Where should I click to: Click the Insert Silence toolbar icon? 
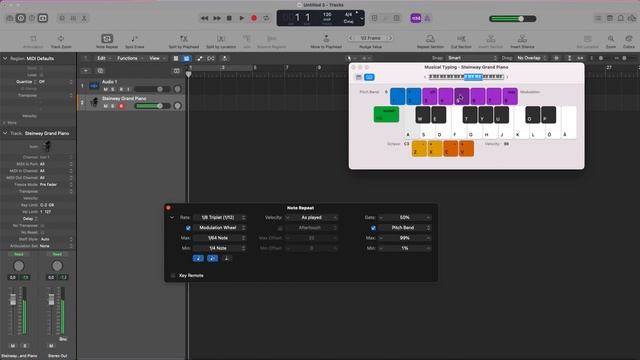[x=522, y=39]
